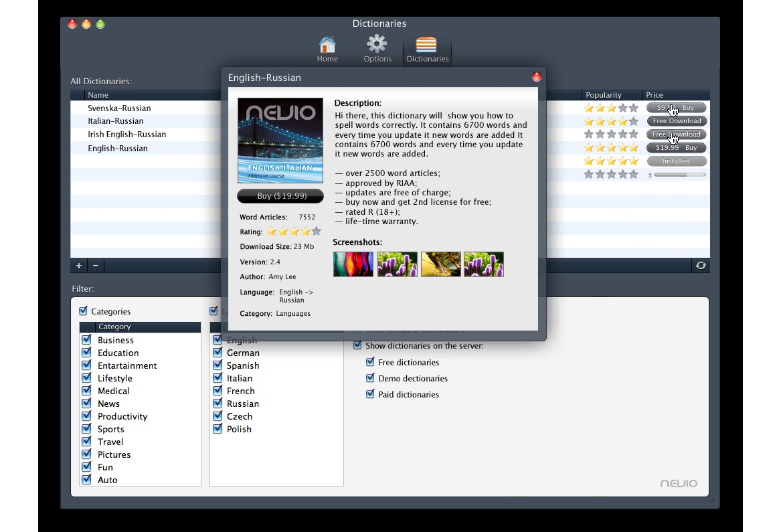Screen dimensions: 779x532
Task: Click the add (+) dictionary button
Action: pos(79,266)
